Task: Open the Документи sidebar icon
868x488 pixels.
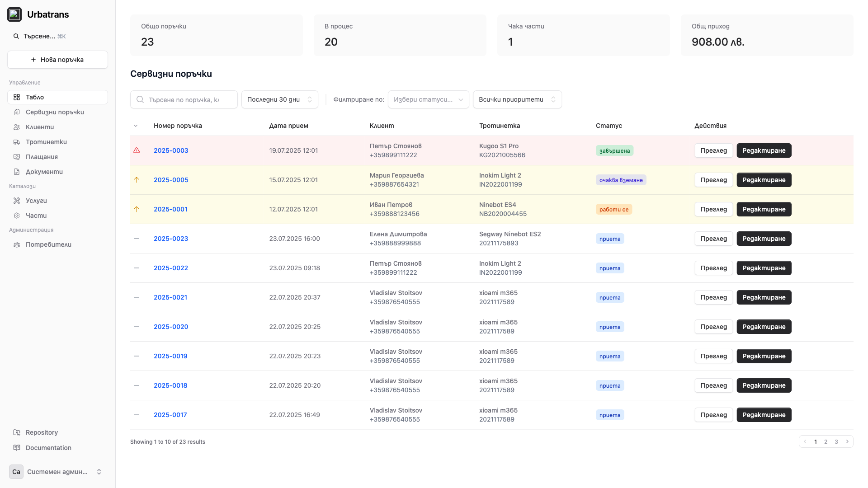Action: (17, 172)
